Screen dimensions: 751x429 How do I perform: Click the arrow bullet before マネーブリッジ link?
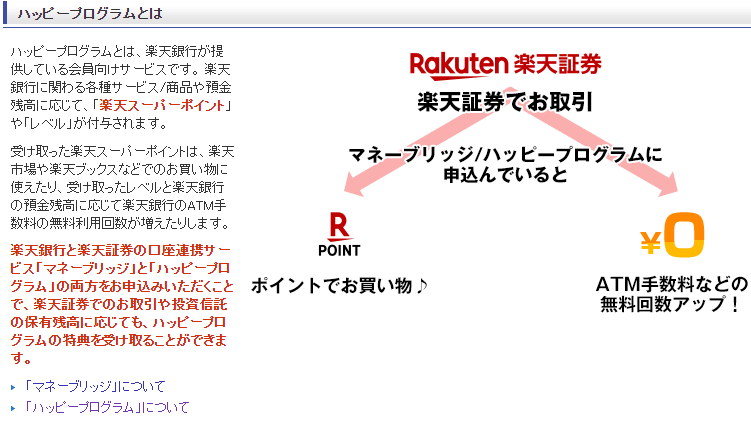[13, 387]
